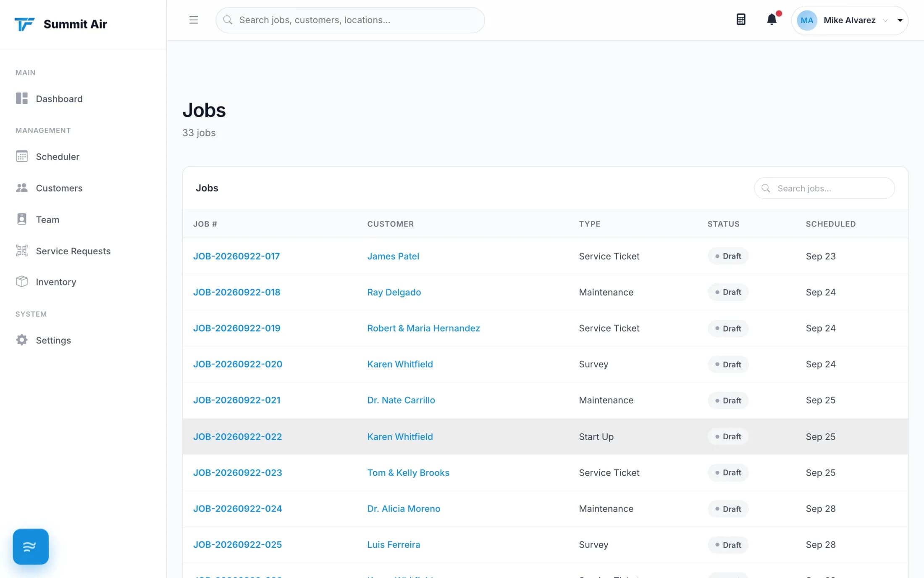
Task: Open customer Luis Ferreira
Action: [394, 544]
